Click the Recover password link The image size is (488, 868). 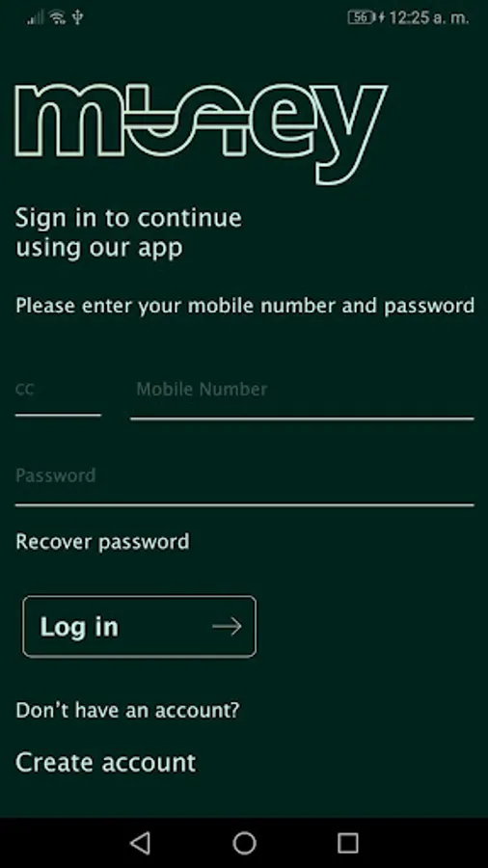pos(102,541)
